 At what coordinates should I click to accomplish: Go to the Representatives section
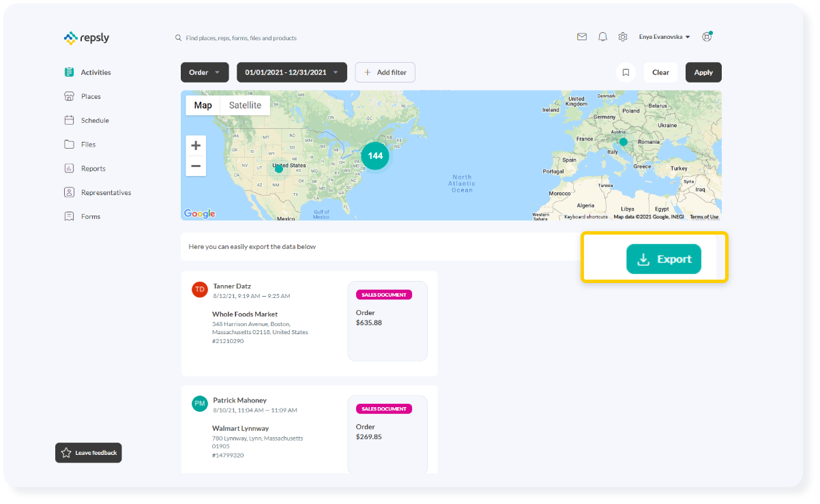point(98,192)
